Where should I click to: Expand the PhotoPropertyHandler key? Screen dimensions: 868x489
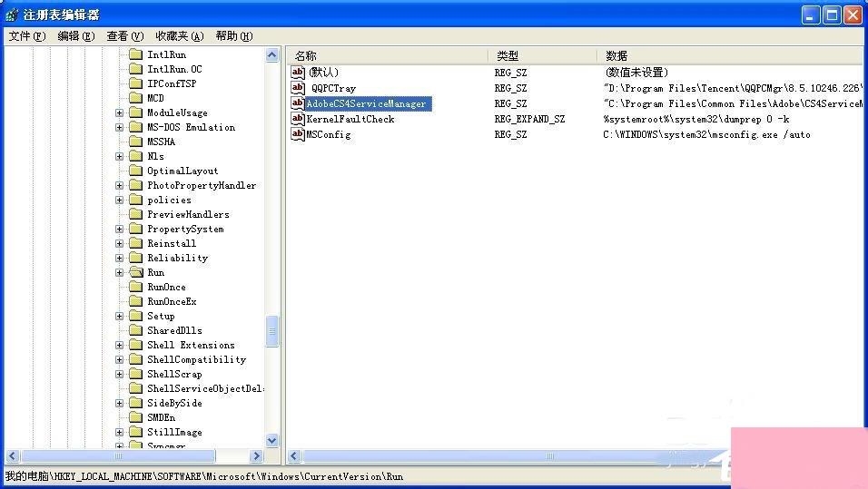point(119,185)
